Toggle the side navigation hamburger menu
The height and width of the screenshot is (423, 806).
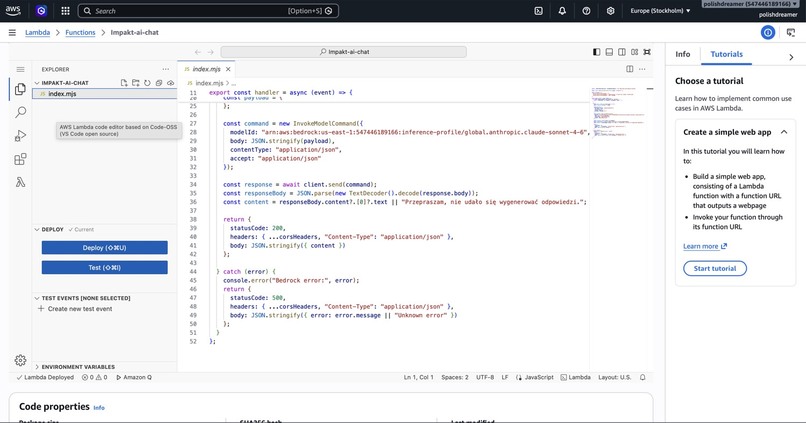click(x=12, y=32)
